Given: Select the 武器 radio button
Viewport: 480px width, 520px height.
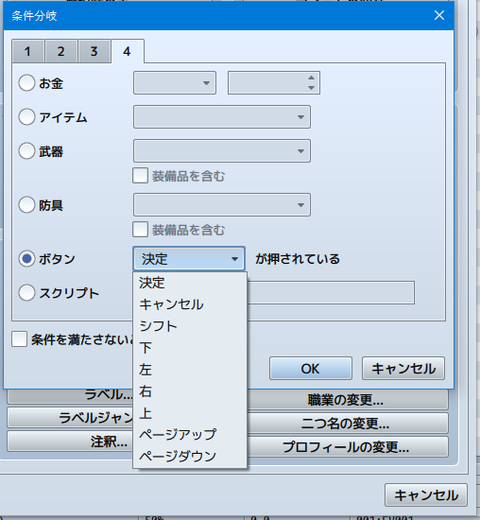Looking at the screenshot, I should [27, 151].
